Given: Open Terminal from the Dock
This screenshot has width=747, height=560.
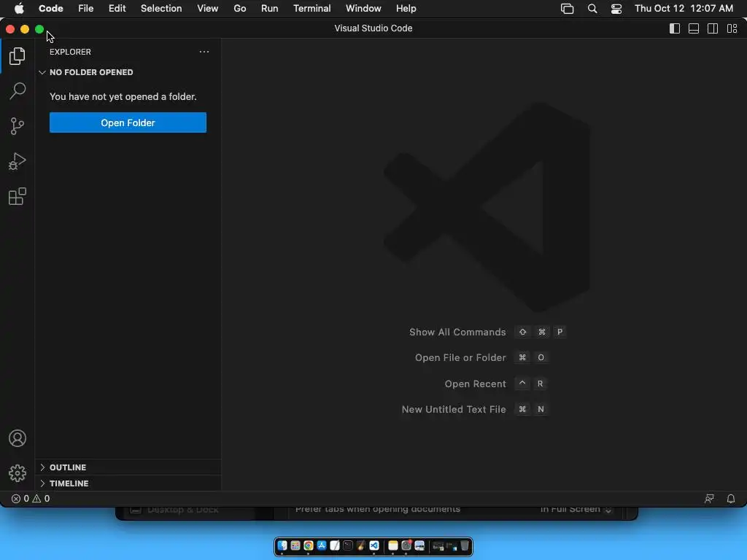Looking at the screenshot, I should point(348,545).
